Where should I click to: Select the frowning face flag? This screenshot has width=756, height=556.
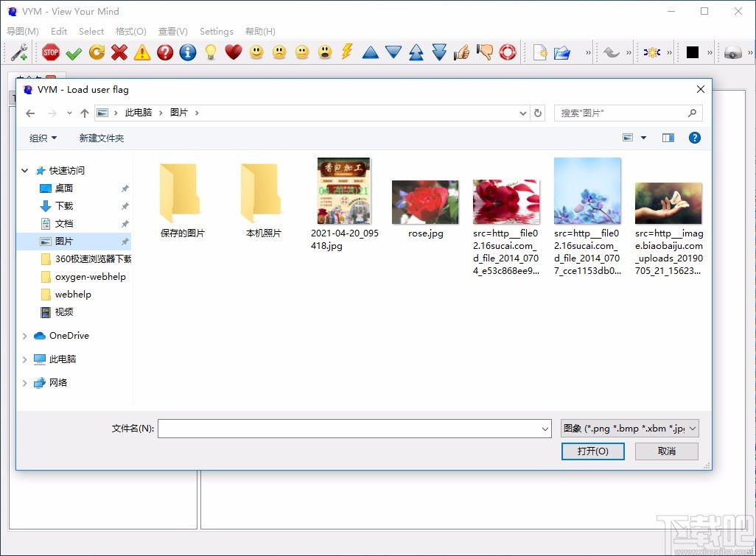click(x=279, y=52)
